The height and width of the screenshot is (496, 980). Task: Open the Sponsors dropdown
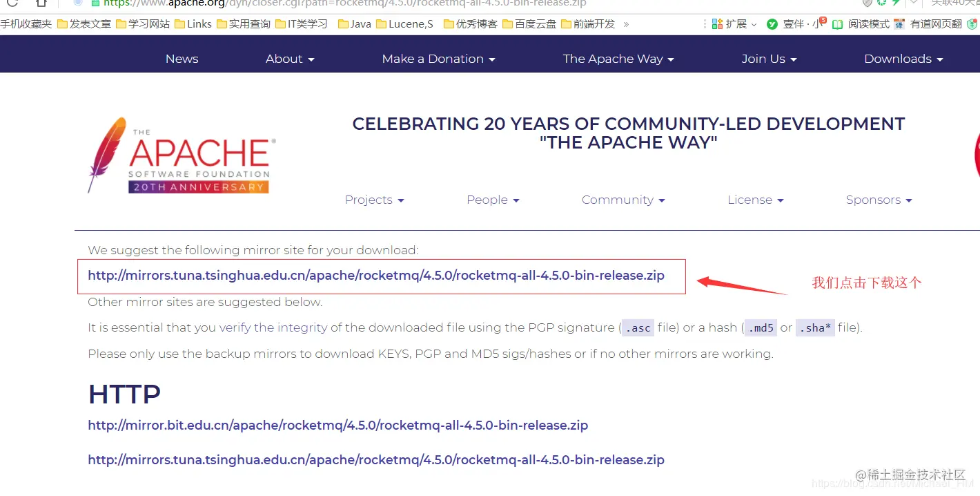pos(879,200)
